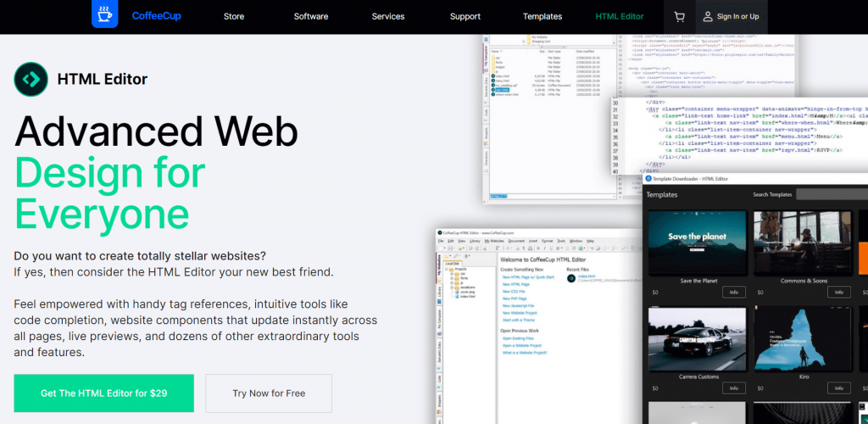868x424 pixels.
Task: Click Info button for Save the Planet
Action: pyautogui.click(x=733, y=293)
